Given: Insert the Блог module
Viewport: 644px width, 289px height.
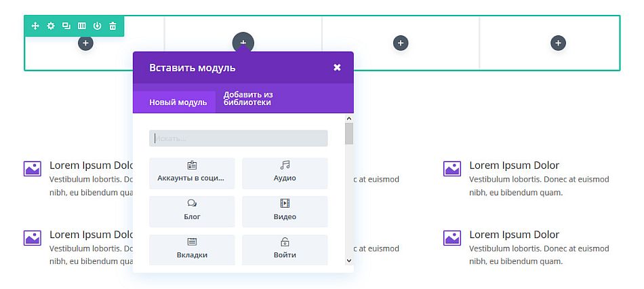Looking at the screenshot, I should point(192,211).
